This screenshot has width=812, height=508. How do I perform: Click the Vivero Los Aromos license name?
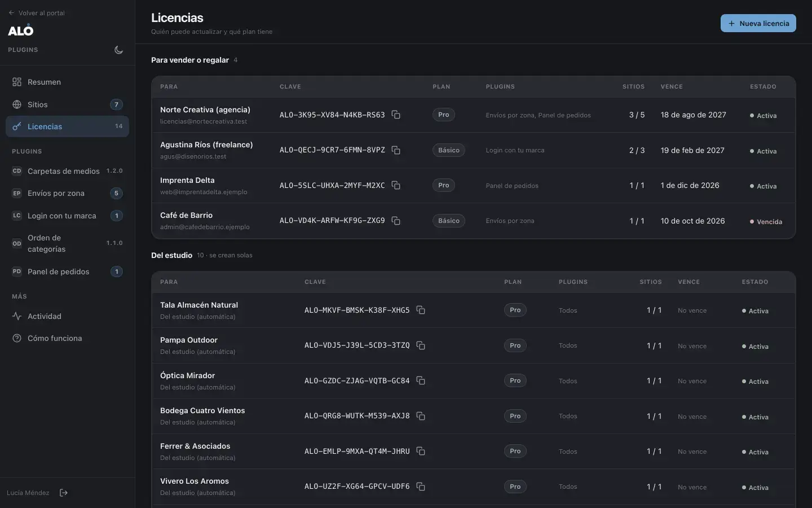click(195, 481)
